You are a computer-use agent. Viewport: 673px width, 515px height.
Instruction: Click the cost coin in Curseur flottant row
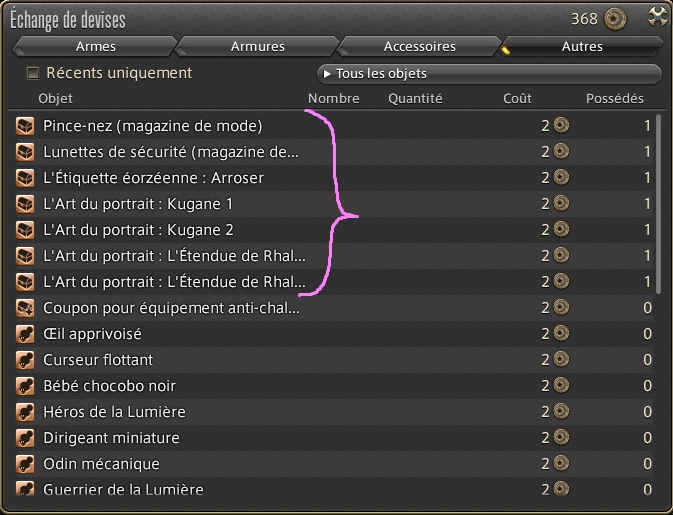[561, 359]
